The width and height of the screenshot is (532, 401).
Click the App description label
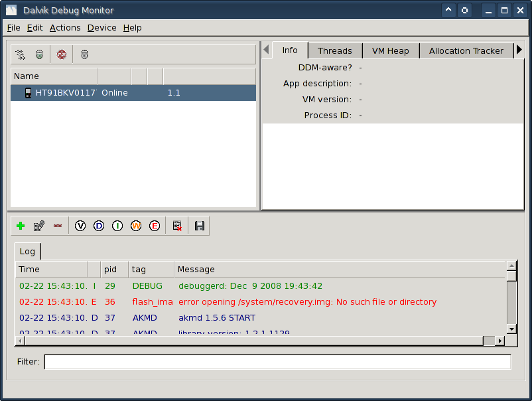pyautogui.click(x=318, y=84)
